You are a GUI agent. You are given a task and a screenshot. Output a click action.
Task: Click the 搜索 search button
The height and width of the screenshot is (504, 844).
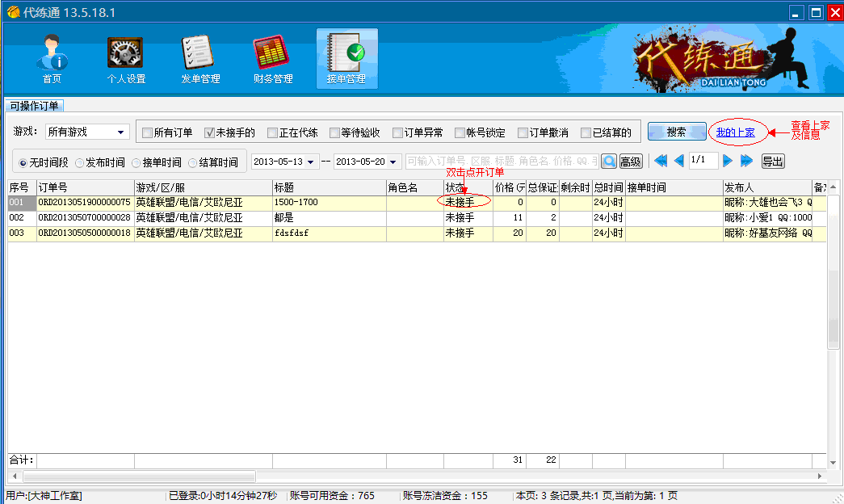click(676, 131)
